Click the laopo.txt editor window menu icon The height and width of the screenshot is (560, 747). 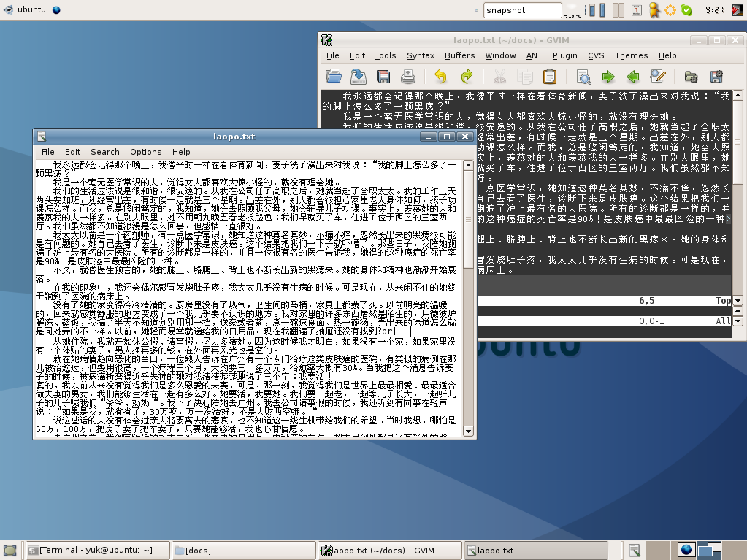[x=42, y=137]
